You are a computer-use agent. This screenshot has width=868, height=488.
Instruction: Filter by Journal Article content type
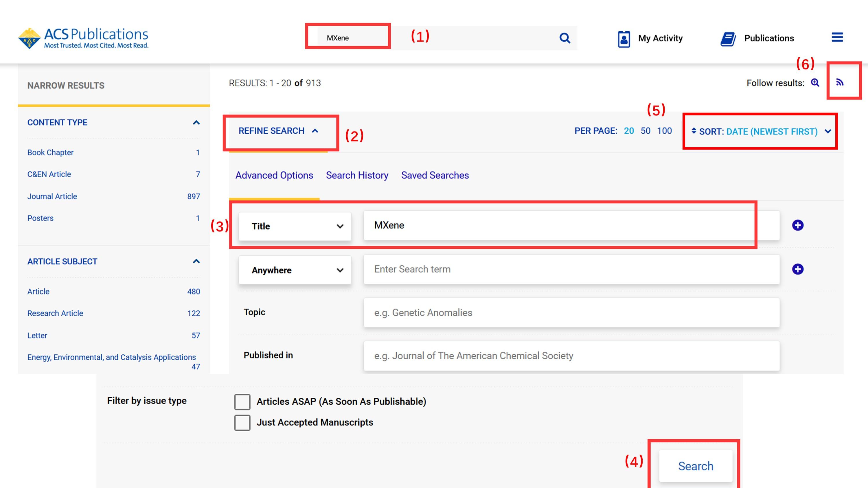(x=52, y=196)
